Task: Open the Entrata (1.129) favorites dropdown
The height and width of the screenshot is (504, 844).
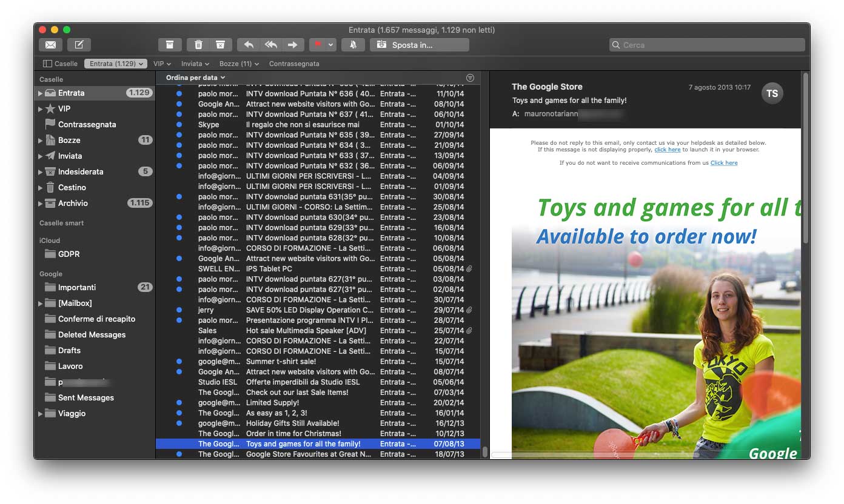Action: click(116, 64)
